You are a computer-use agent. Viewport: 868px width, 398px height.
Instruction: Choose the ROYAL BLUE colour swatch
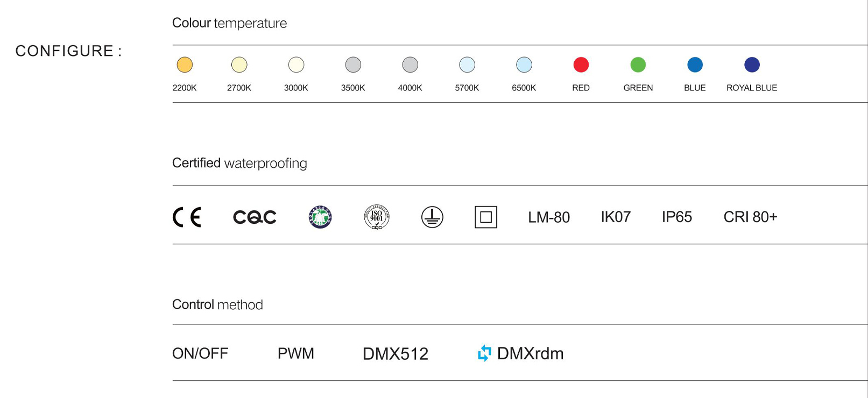click(x=752, y=65)
